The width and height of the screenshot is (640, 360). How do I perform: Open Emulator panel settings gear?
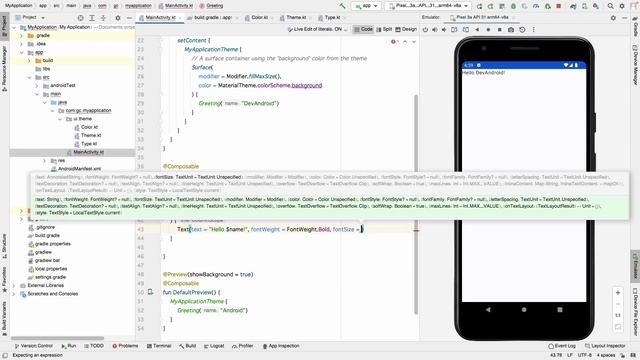tap(613, 18)
